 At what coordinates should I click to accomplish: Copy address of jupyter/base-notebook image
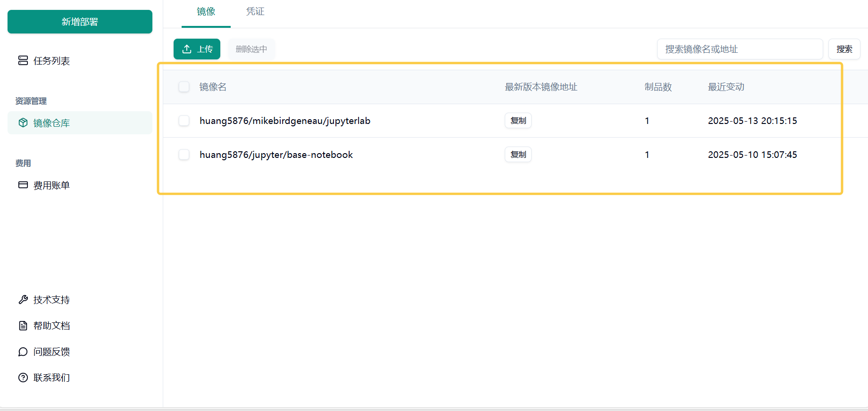click(x=518, y=155)
